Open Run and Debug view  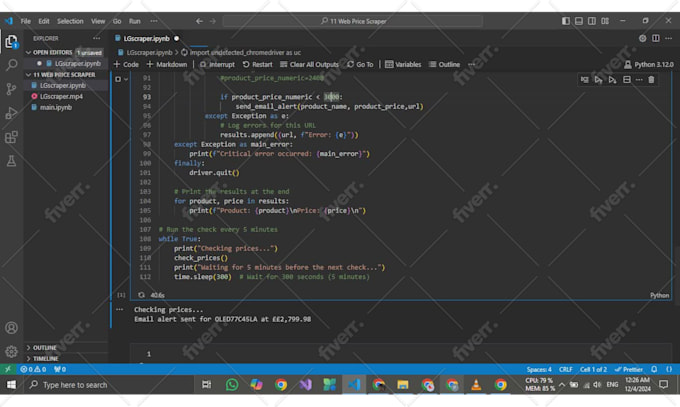click(x=11, y=112)
